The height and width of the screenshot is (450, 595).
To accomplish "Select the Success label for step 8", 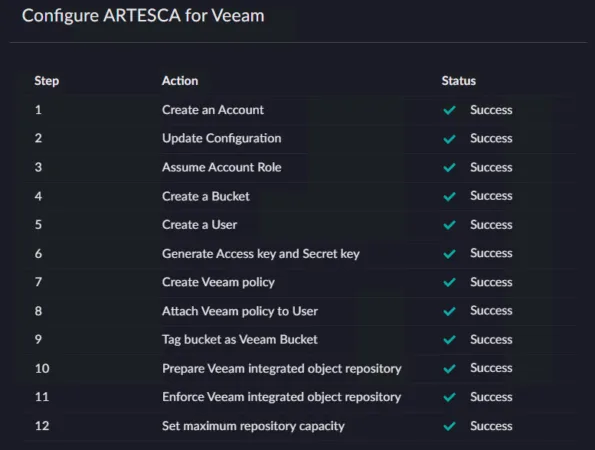I will (491, 311).
